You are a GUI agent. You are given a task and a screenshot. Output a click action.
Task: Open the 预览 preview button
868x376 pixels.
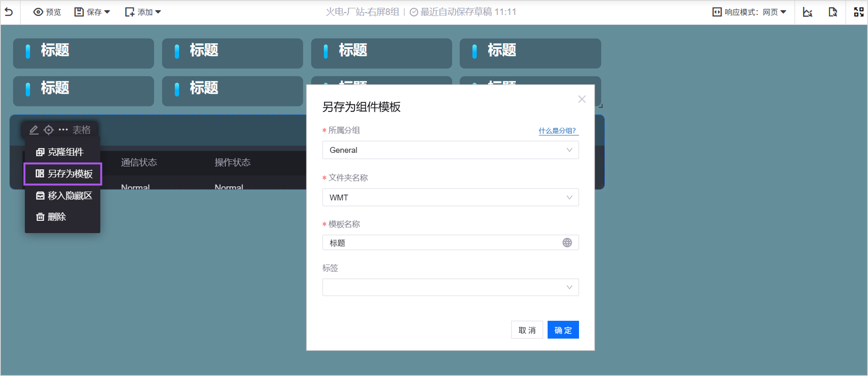tap(47, 12)
